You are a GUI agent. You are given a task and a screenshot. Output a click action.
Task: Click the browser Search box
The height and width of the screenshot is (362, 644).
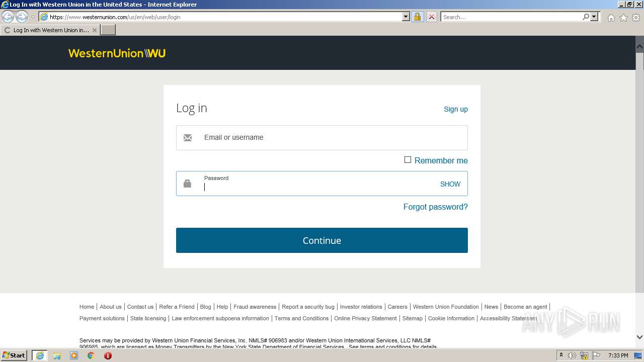pos(511,17)
